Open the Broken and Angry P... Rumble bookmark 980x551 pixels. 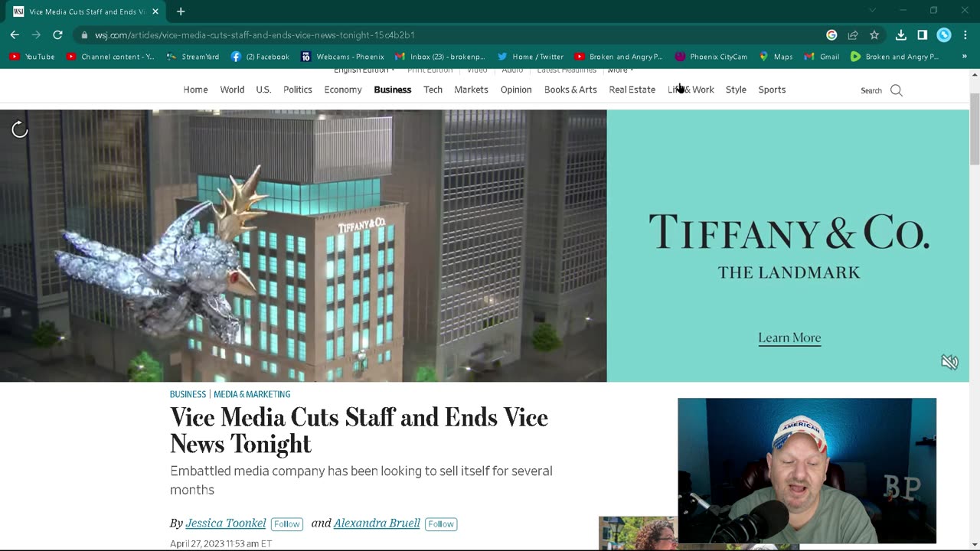coord(894,57)
